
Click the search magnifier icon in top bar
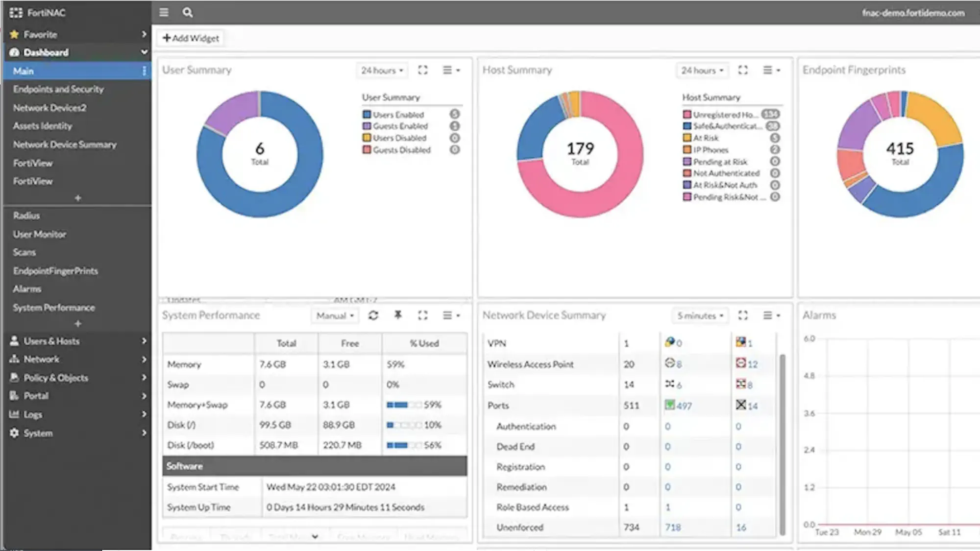point(188,13)
